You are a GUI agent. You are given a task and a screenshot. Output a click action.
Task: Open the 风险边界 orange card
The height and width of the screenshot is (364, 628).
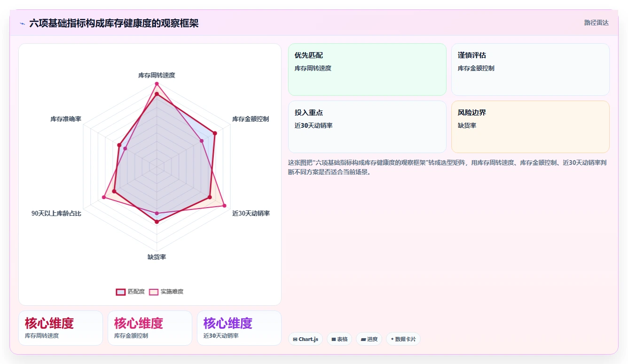point(530,127)
